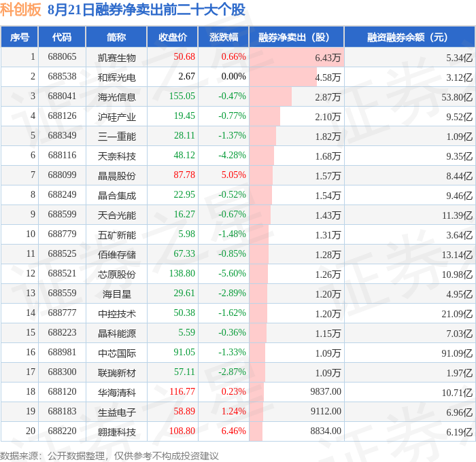Select stock name 晶合集成
This screenshot has width=476, height=462.
[116, 196]
